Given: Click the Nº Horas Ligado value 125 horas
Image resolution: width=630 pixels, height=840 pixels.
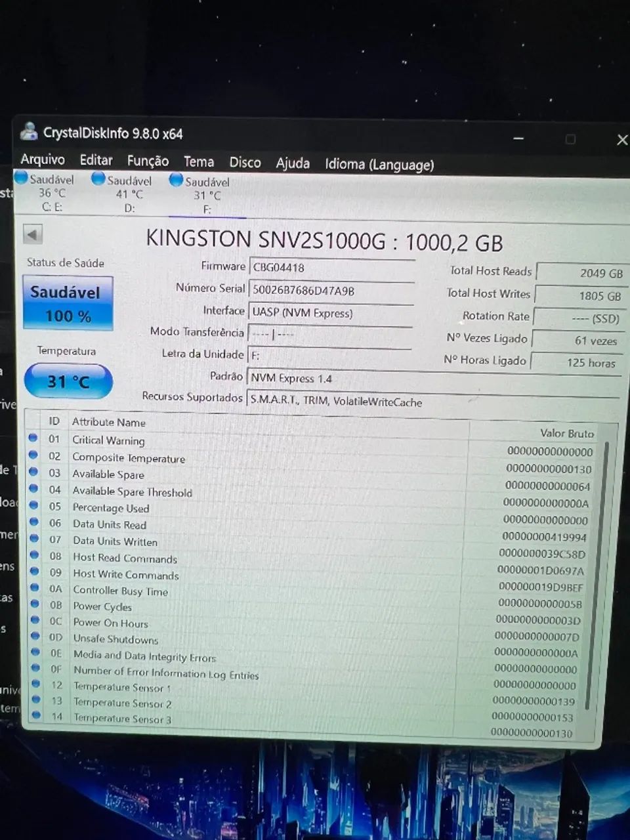Looking at the screenshot, I should coord(576,362).
